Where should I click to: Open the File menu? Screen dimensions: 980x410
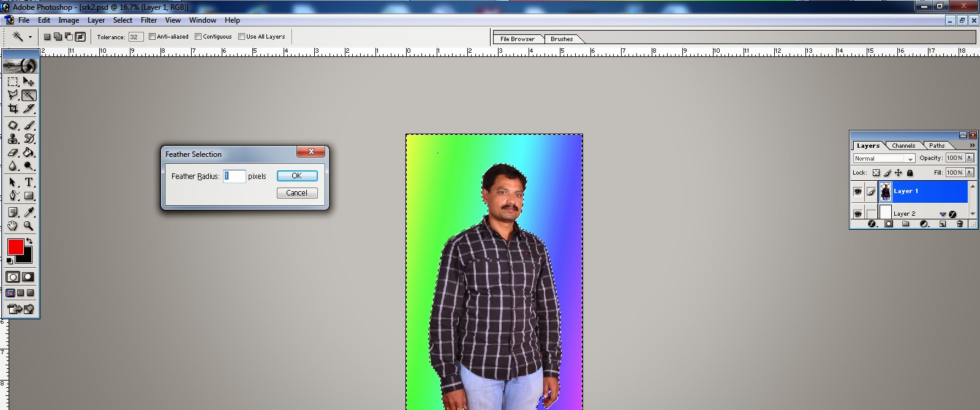click(x=24, y=20)
